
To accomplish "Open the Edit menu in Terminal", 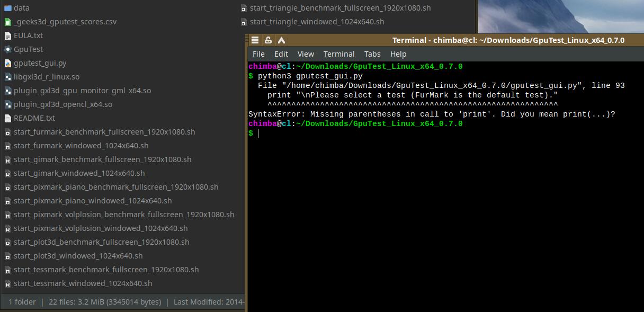I will point(281,54).
